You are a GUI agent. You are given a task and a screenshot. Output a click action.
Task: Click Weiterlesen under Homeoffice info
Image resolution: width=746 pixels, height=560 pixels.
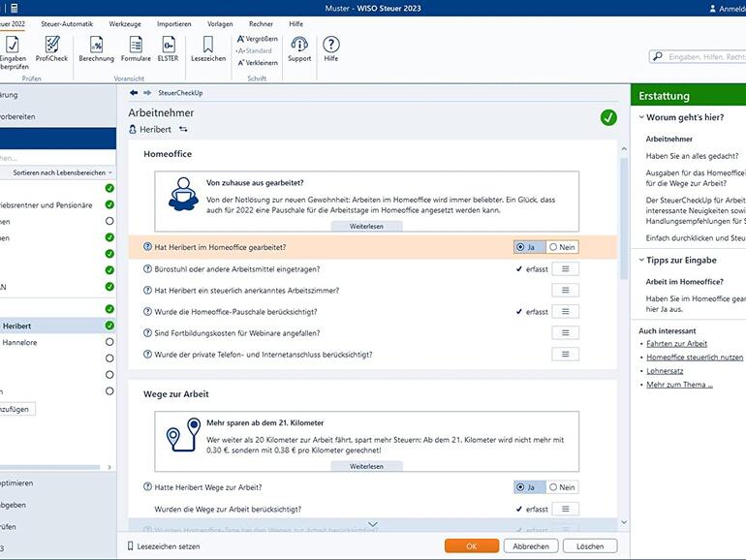pyautogui.click(x=366, y=227)
